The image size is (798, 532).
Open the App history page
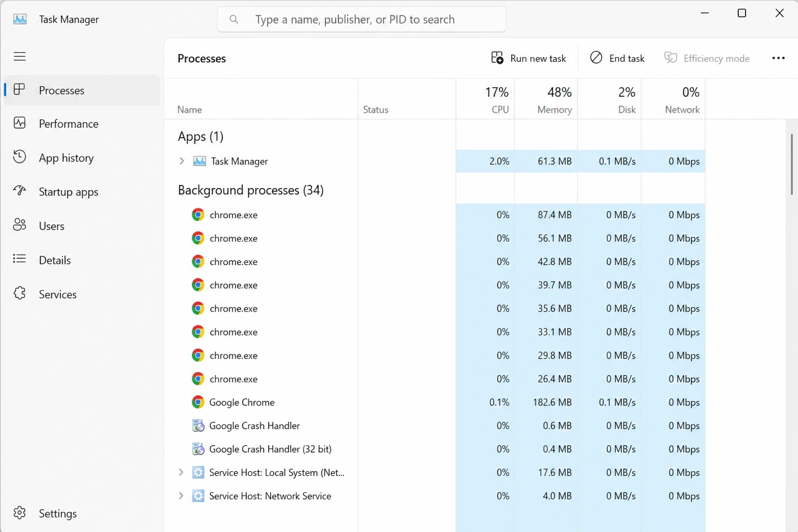[82, 157]
